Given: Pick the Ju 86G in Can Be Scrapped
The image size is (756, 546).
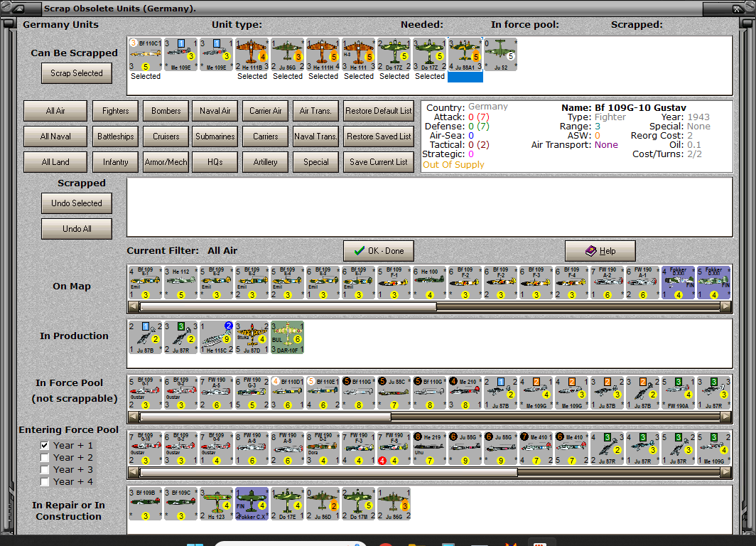Looking at the screenshot, I should [x=287, y=55].
